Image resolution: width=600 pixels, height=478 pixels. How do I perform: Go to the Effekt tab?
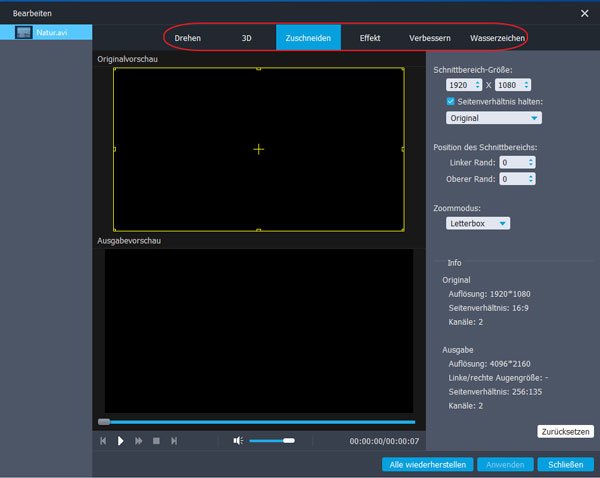point(370,38)
